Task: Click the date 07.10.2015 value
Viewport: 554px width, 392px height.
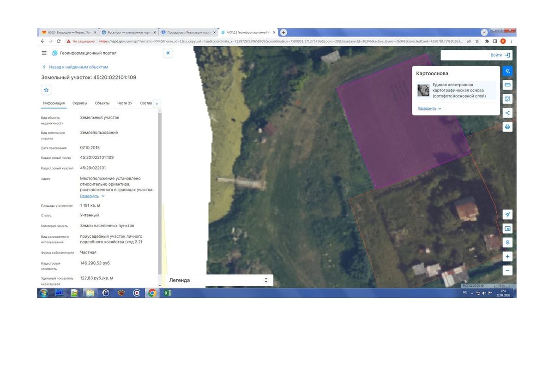Action: click(x=90, y=148)
